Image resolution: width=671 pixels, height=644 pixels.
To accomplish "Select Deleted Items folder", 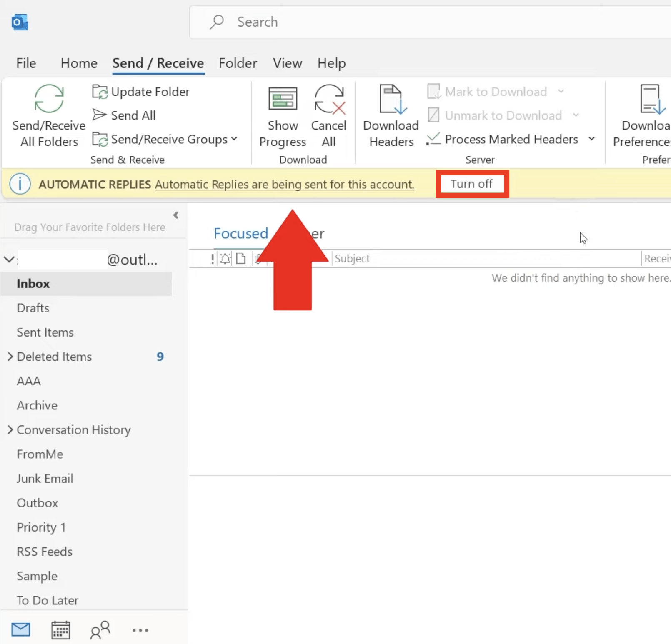I will tap(54, 357).
